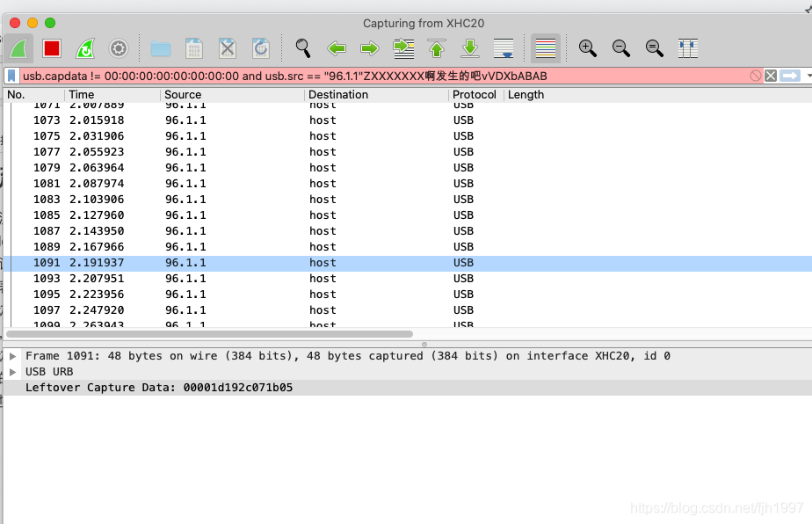
Task: Save this capture file icon
Action: click(x=194, y=48)
